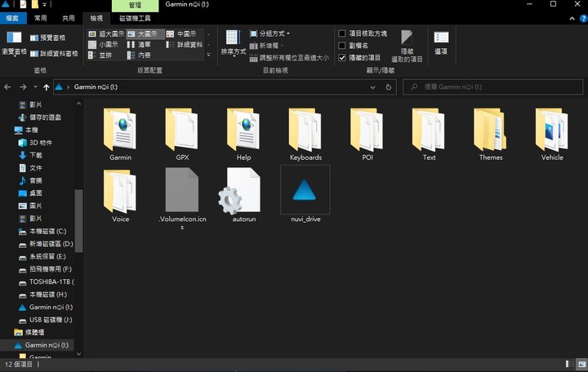Select the nuvi_drive icon file
The width and height of the screenshot is (588, 372).
click(305, 195)
